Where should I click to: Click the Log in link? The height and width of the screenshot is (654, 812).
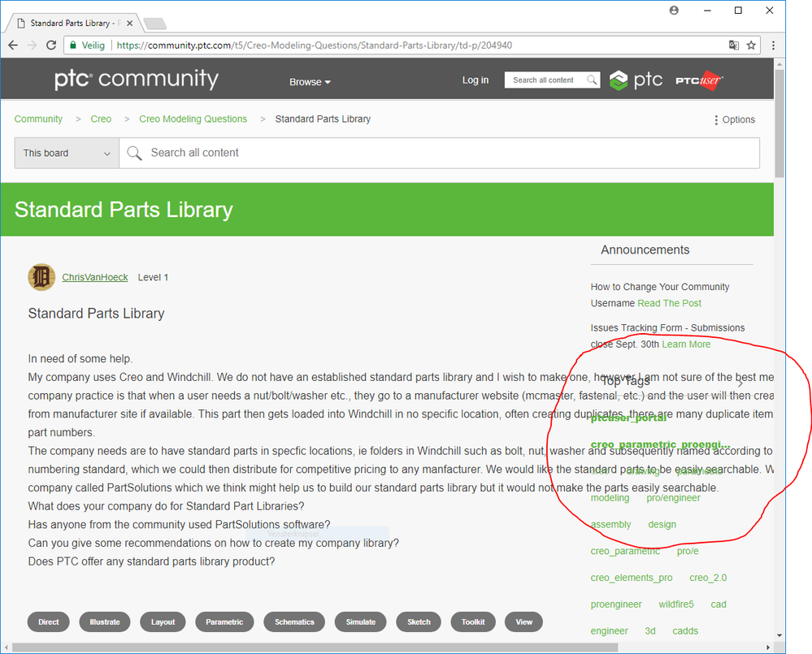pyautogui.click(x=475, y=80)
